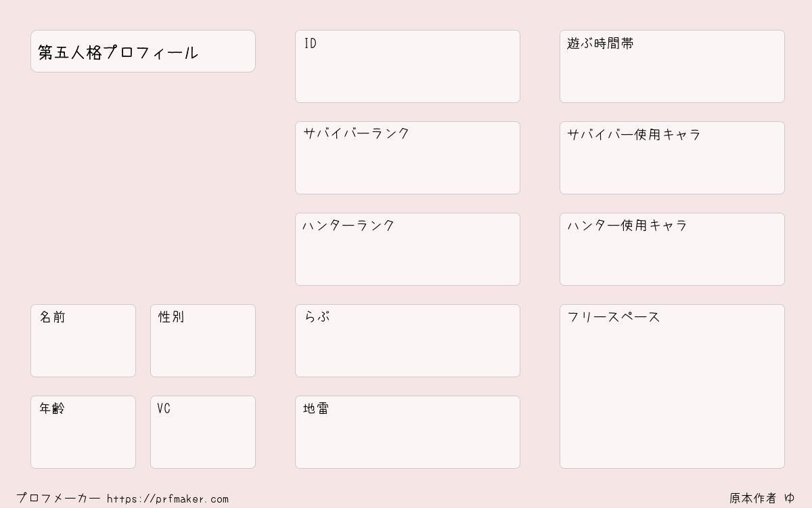Click the フリースペース label text
Image resolution: width=812 pixels, height=508 pixels.
[x=614, y=317]
